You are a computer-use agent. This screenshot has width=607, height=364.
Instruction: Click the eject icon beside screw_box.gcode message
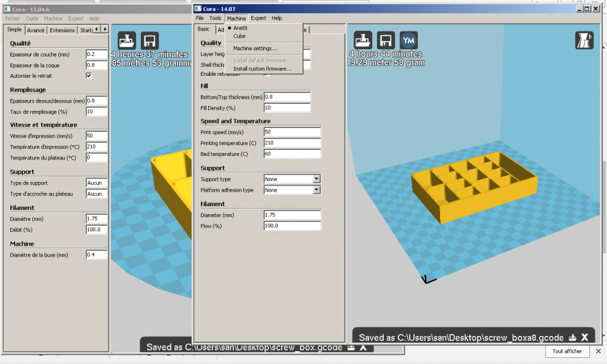point(351,348)
